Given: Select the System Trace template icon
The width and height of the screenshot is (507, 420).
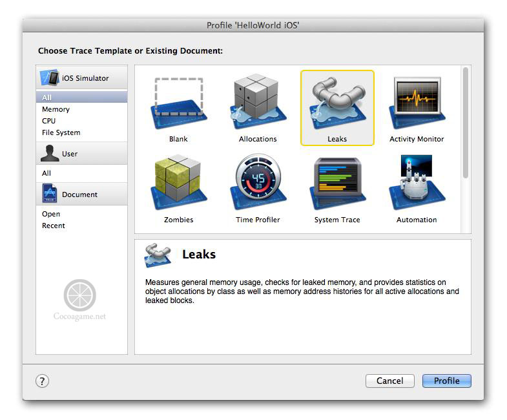Looking at the screenshot, I should (337, 183).
